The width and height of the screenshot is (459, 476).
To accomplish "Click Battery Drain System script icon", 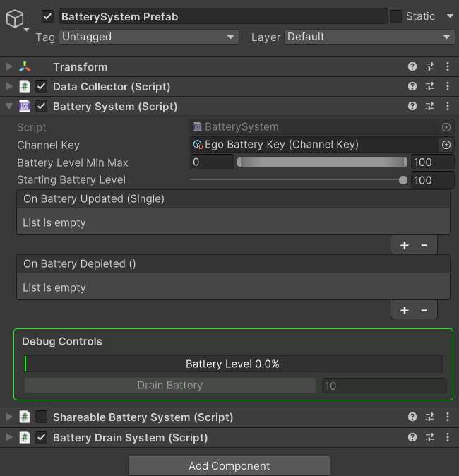I will coord(25,437).
